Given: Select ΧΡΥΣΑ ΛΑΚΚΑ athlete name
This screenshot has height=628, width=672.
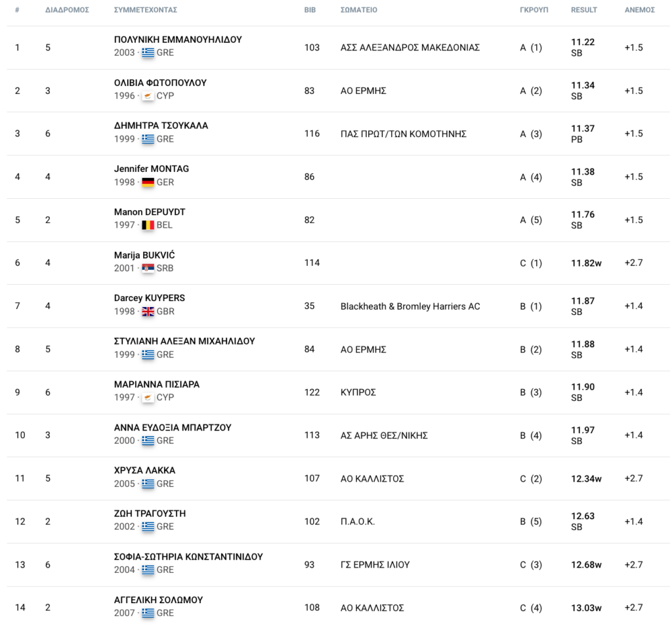Looking at the screenshot, I should coord(144,471).
